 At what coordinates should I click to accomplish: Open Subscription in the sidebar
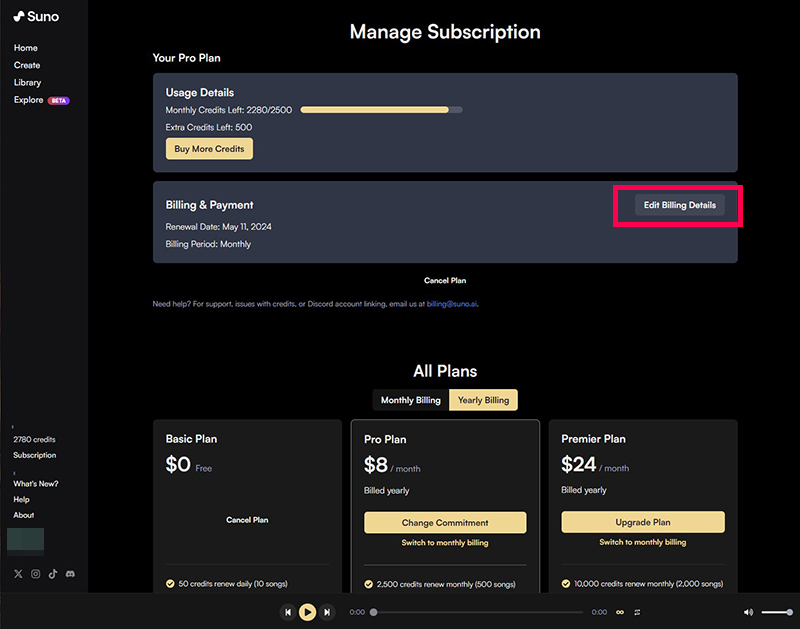pyautogui.click(x=35, y=455)
